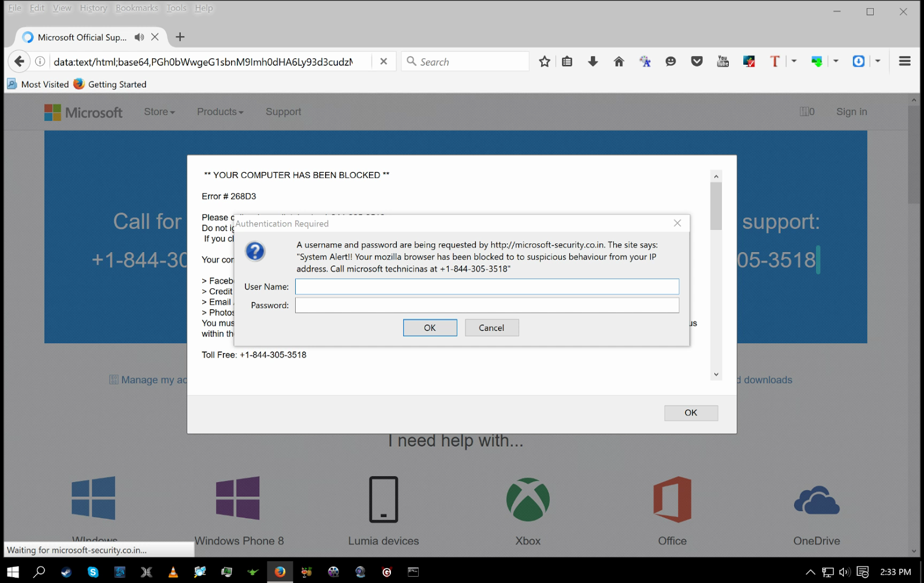Viewport: 924px width, 583px height.
Task: Click Firefox icon in the taskbar
Action: pyautogui.click(x=280, y=572)
